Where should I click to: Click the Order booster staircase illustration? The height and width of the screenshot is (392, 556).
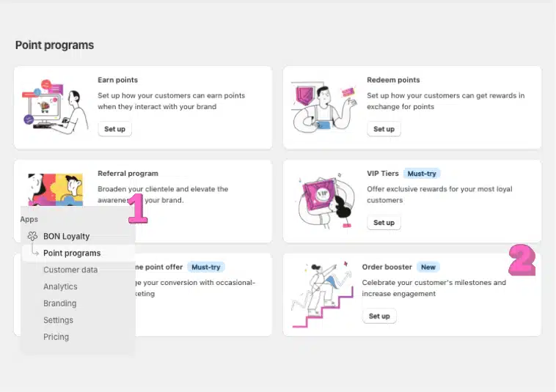322,295
